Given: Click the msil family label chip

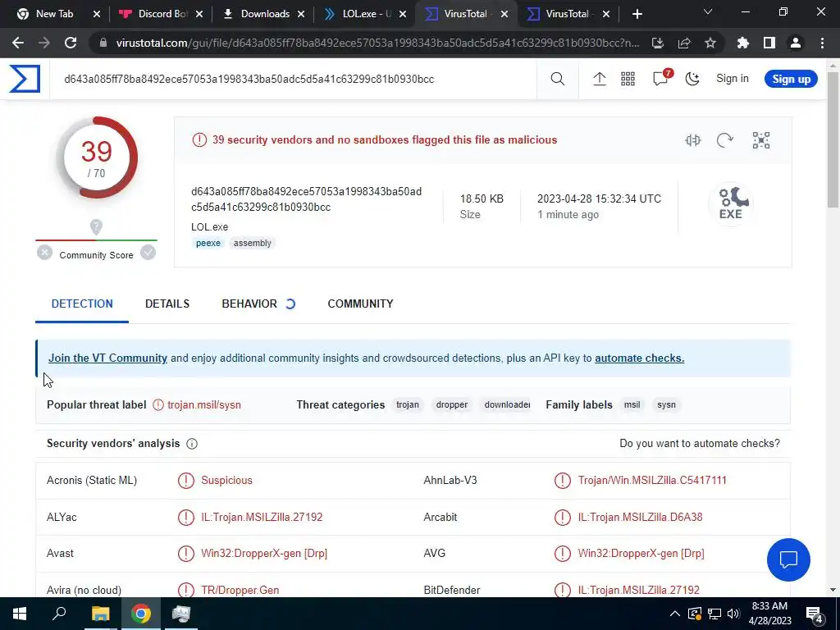Looking at the screenshot, I should pos(632,404).
